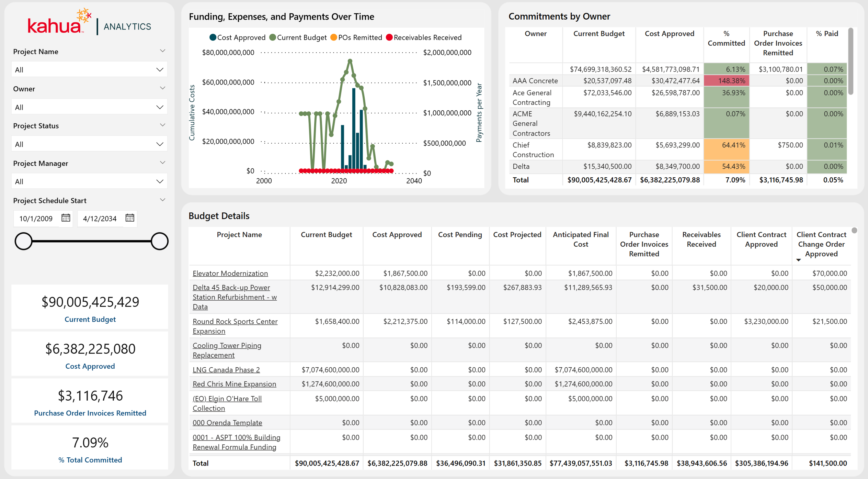Toggle the Current Budget legend marker
868x479 pixels.
coord(273,37)
